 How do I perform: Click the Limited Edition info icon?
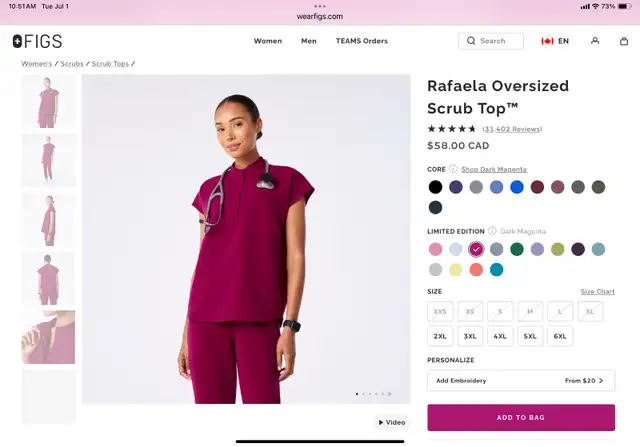(492, 231)
